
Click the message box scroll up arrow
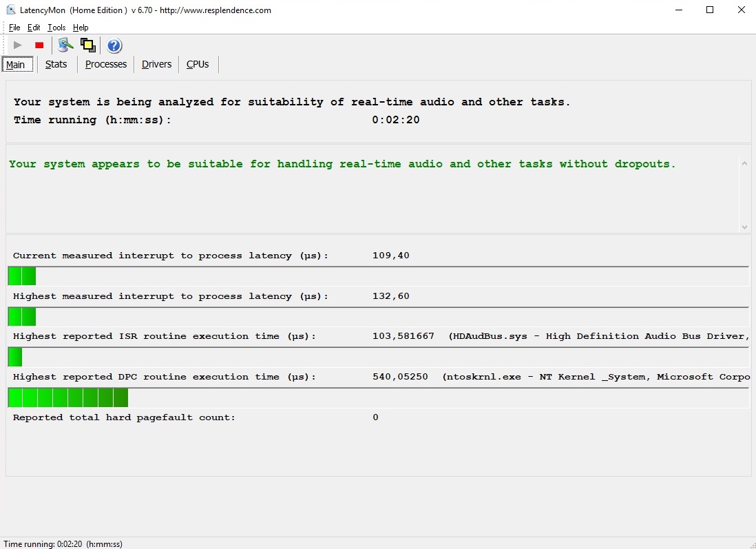coord(744,163)
